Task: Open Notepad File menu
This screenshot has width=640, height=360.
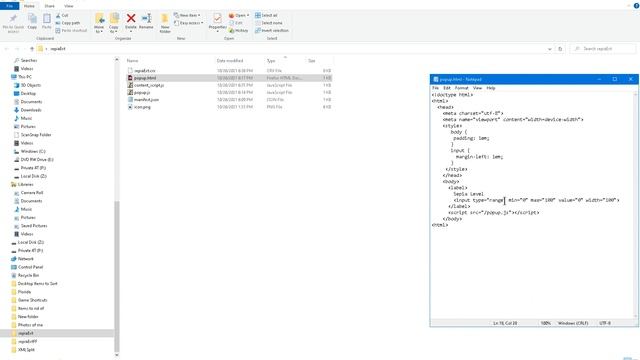Action: [x=436, y=88]
